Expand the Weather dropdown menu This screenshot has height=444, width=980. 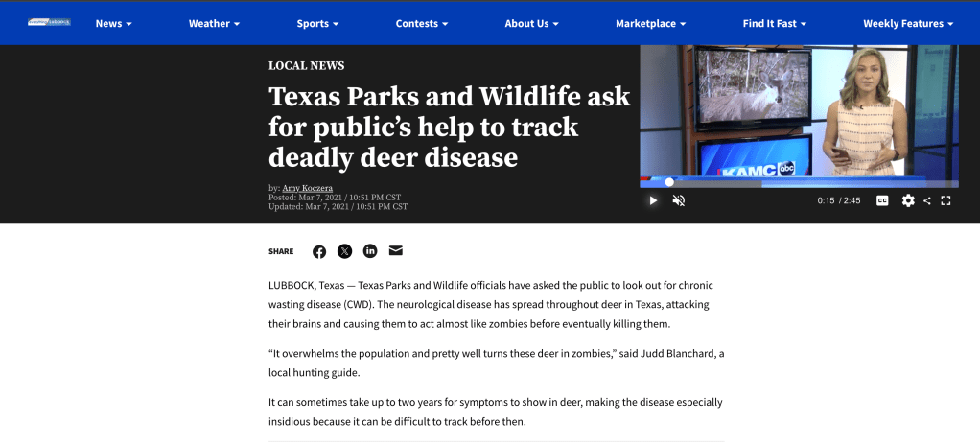click(x=214, y=23)
